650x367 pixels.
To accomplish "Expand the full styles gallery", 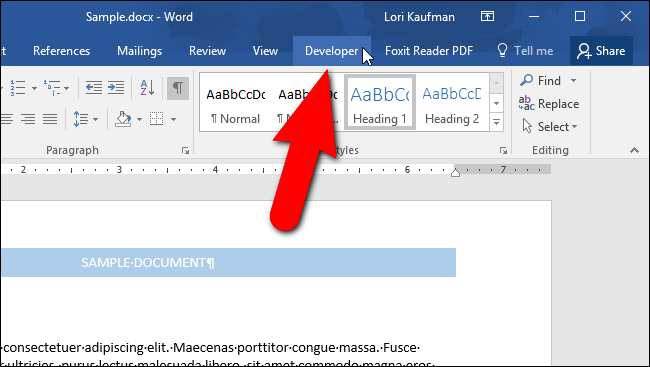I will 497,122.
